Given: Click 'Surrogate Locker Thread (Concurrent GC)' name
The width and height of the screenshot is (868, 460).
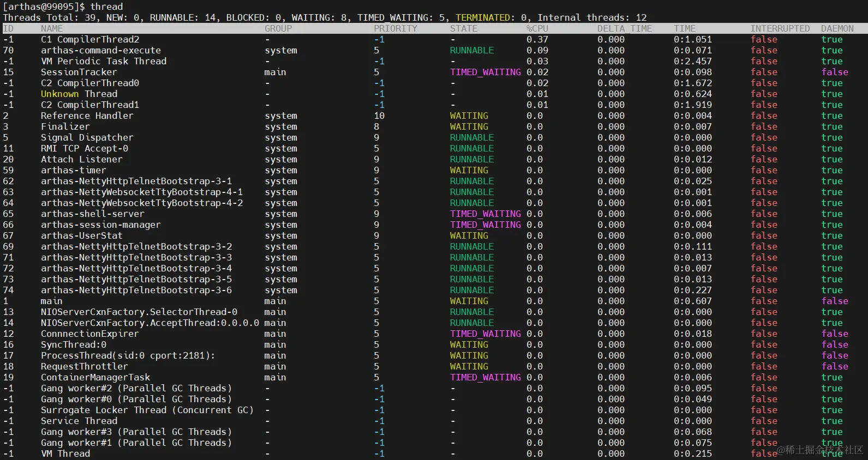Looking at the screenshot, I should (147, 410).
